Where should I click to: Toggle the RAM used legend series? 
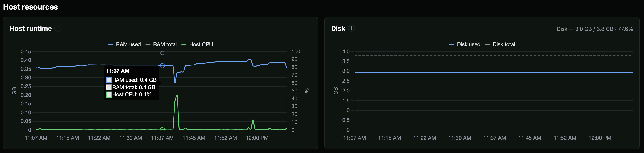(125, 44)
